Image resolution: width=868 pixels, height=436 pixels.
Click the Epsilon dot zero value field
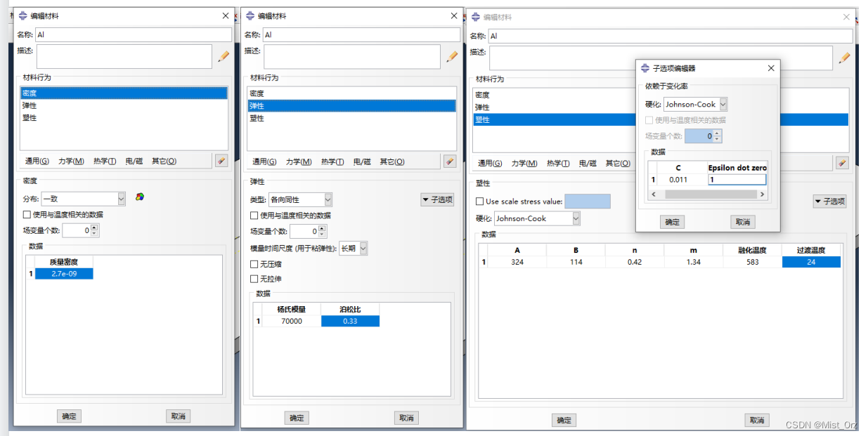(x=737, y=180)
